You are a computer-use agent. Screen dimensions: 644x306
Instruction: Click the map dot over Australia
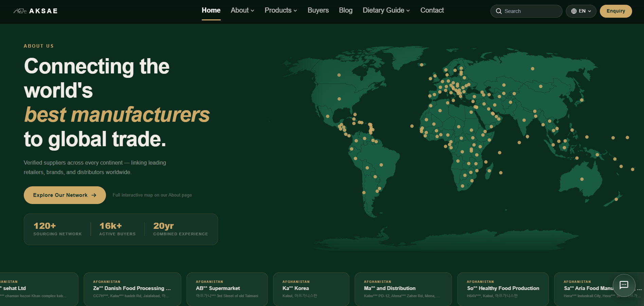pos(582,179)
